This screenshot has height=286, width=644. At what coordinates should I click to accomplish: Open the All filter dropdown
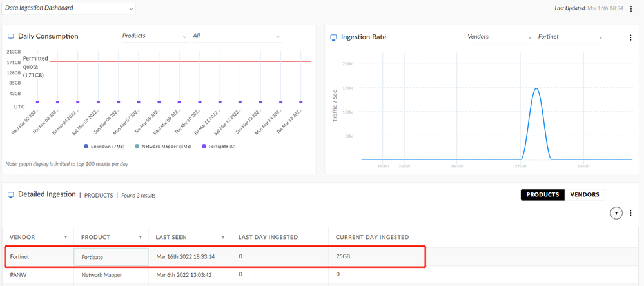[x=237, y=36]
